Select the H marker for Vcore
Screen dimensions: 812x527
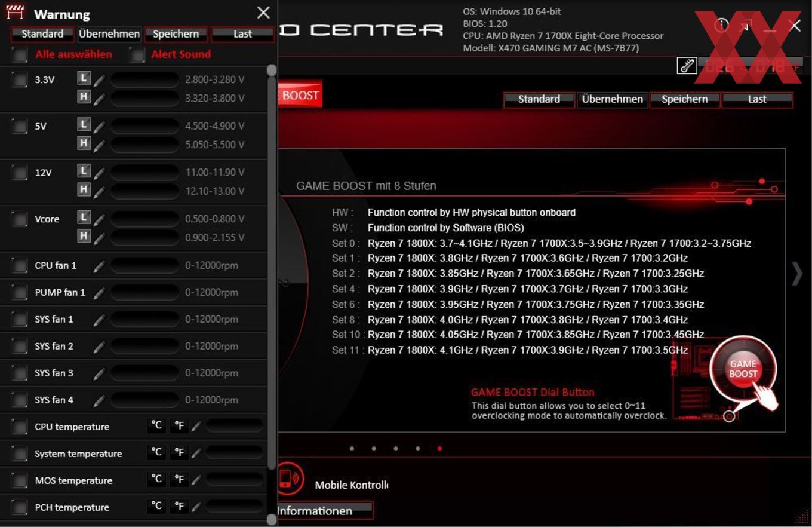(84, 237)
